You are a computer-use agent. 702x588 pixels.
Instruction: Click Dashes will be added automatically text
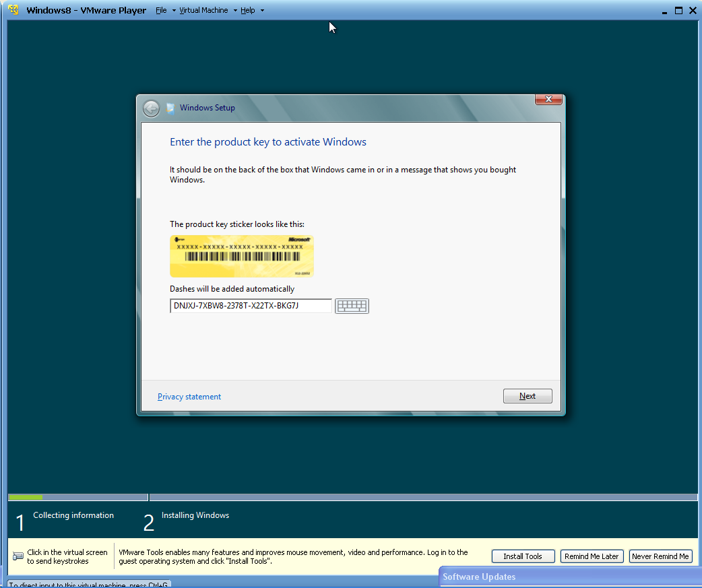pyautogui.click(x=232, y=289)
